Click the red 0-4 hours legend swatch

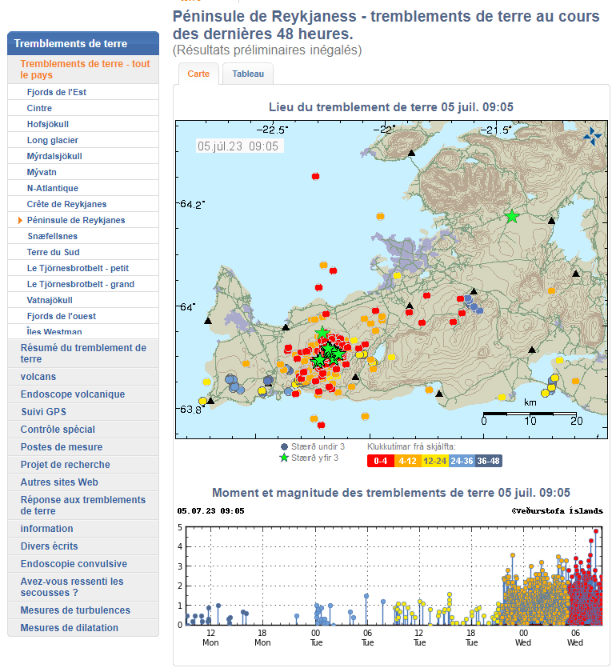[380, 461]
